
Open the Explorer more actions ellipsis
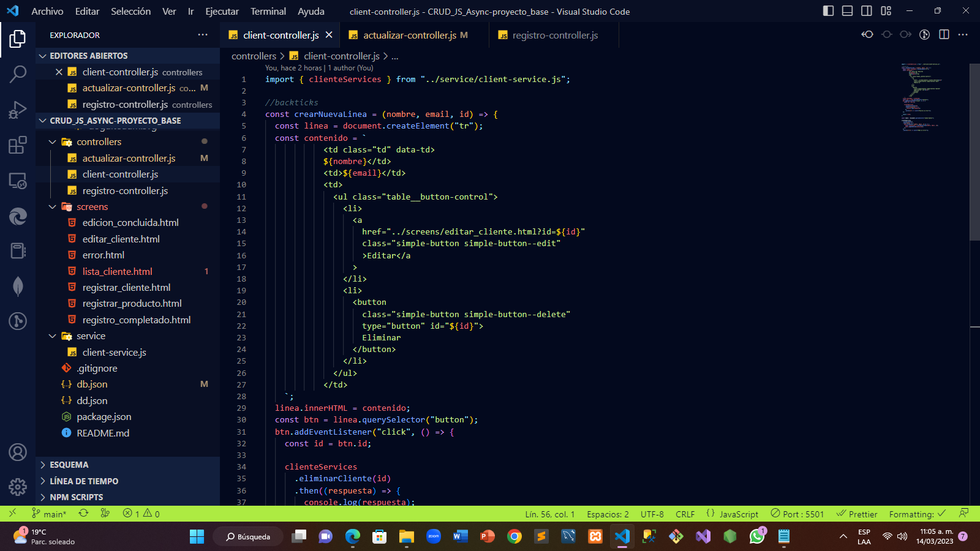click(x=203, y=35)
